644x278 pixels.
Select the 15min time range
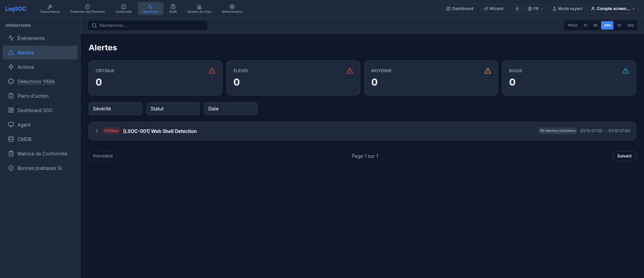(x=573, y=26)
